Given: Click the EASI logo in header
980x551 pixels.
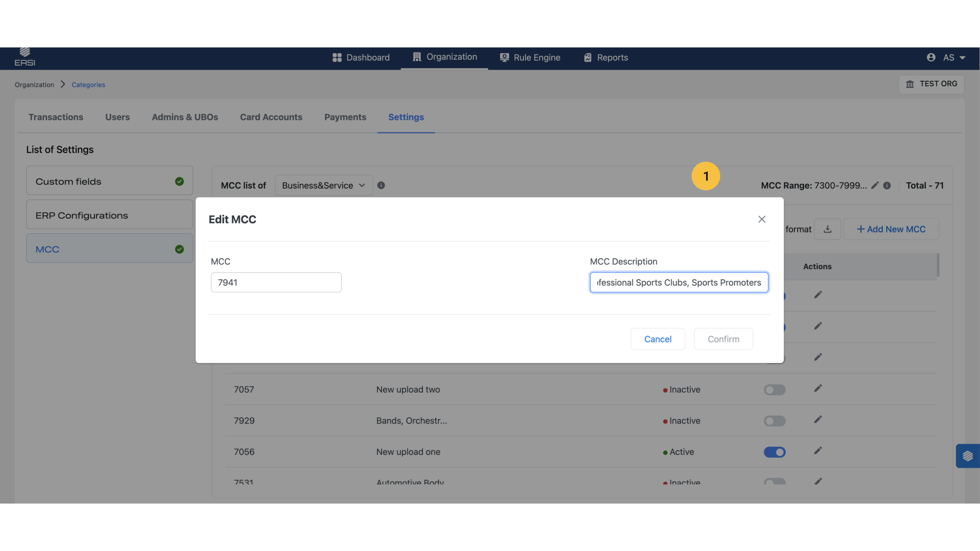Looking at the screenshot, I should [25, 57].
